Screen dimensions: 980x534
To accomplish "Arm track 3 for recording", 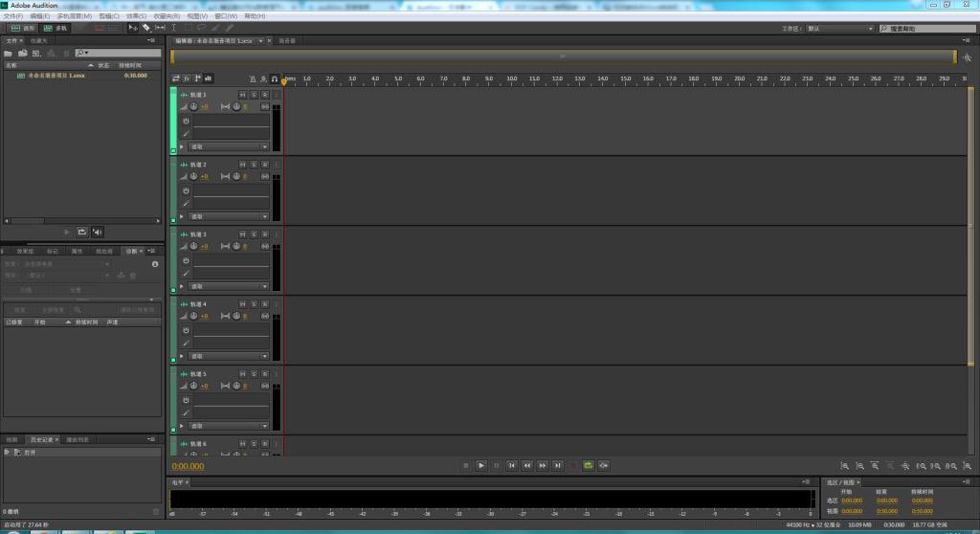I will [x=265, y=234].
